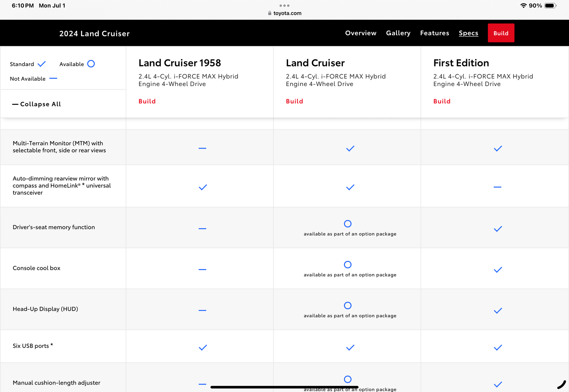Click the Auto-dimming rearview mirror row label

(x=62, y=186)
